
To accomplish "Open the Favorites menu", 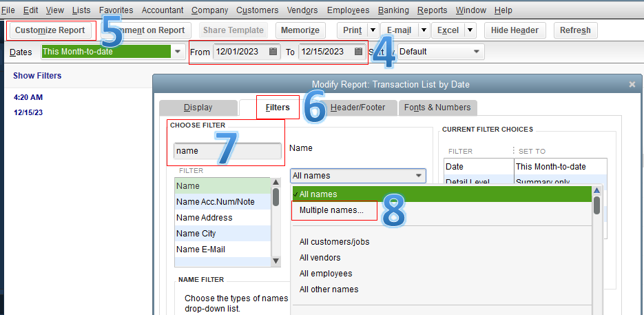I will pos(116,10).
